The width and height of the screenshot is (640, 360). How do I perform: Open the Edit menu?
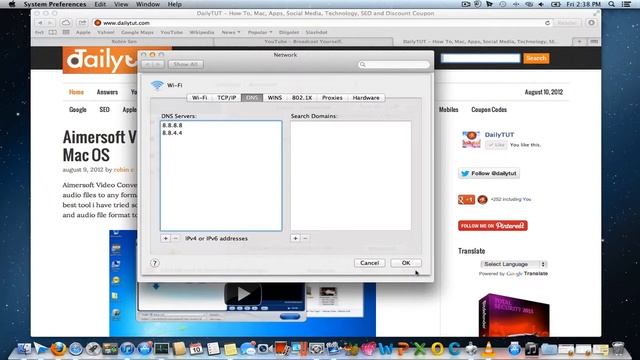pyautogui.click(x=100, y=4)
